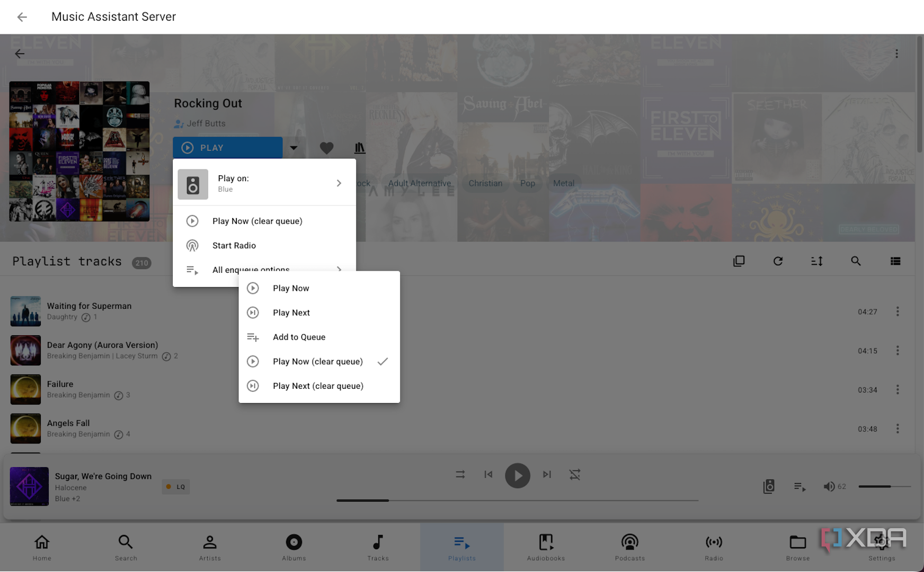924x572 pixels.
Task: Click the library icon next to the heart
Action: (x=360, y=148)
